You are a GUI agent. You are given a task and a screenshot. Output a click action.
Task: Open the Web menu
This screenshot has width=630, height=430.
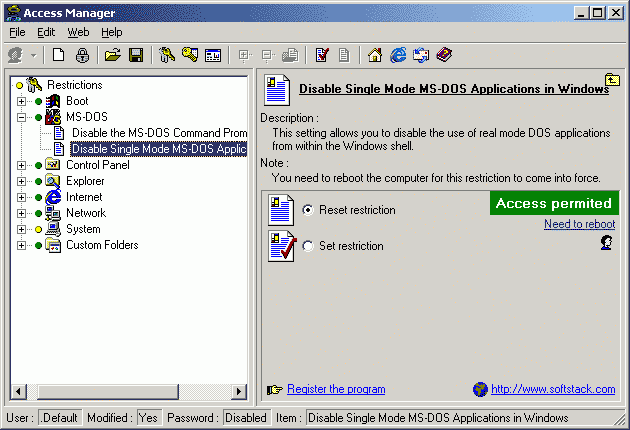[x=78, y=32]
